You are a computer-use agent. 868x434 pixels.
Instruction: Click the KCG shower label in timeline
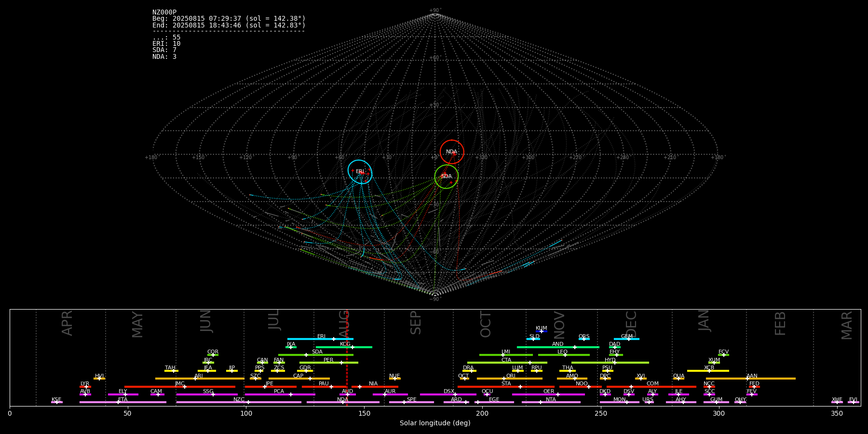click(345, 344)
